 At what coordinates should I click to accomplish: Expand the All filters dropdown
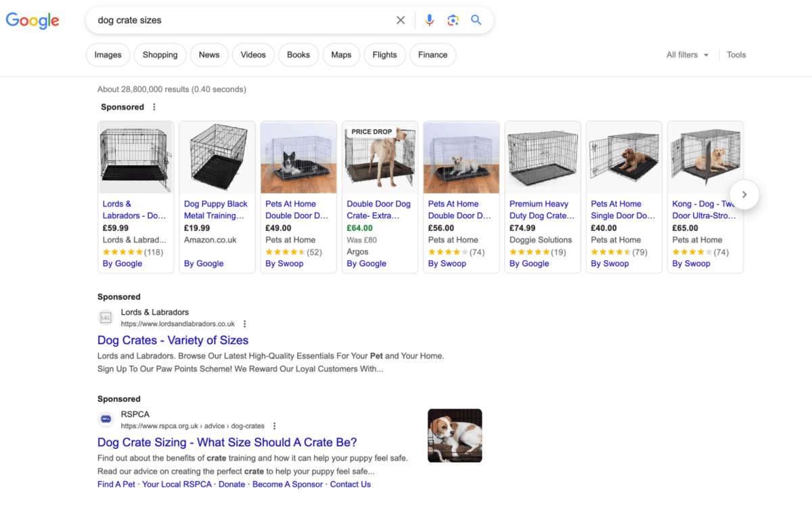point(687,55)
